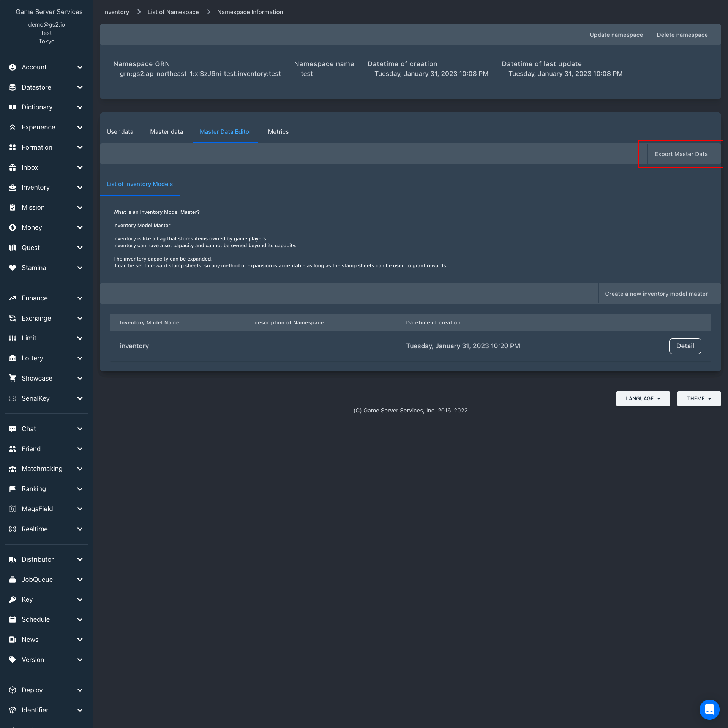Click the Lottery building icon
The height and width of the screenshot is (728, 728).
click(13, 358)
